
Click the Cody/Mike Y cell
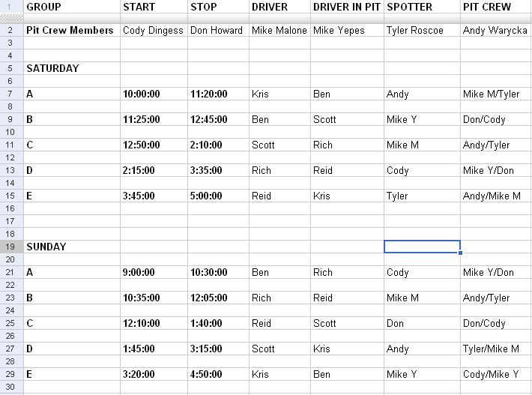click(x=496, y=374)
